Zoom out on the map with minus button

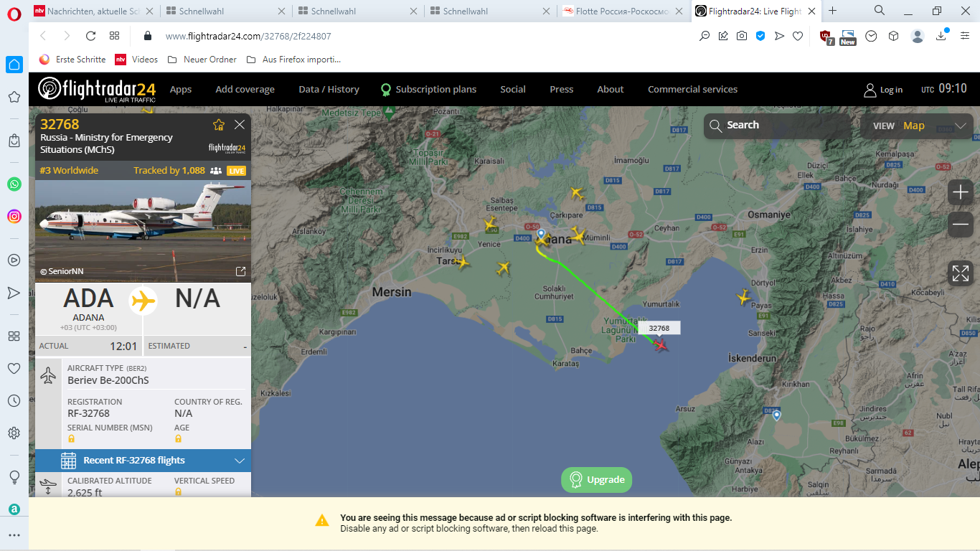pyautogui.click(x=960, y=225)
